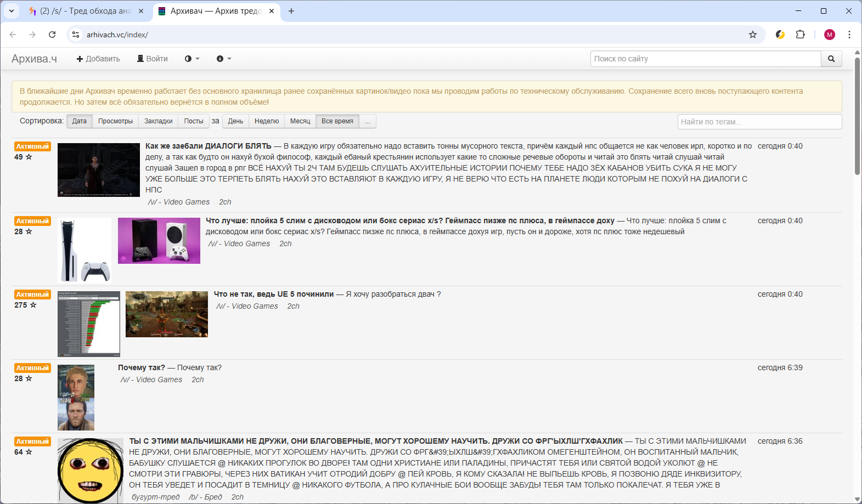Toggle the bookmark star showing 64
Screen dimensions: 862x504
(x=29, y=452)
